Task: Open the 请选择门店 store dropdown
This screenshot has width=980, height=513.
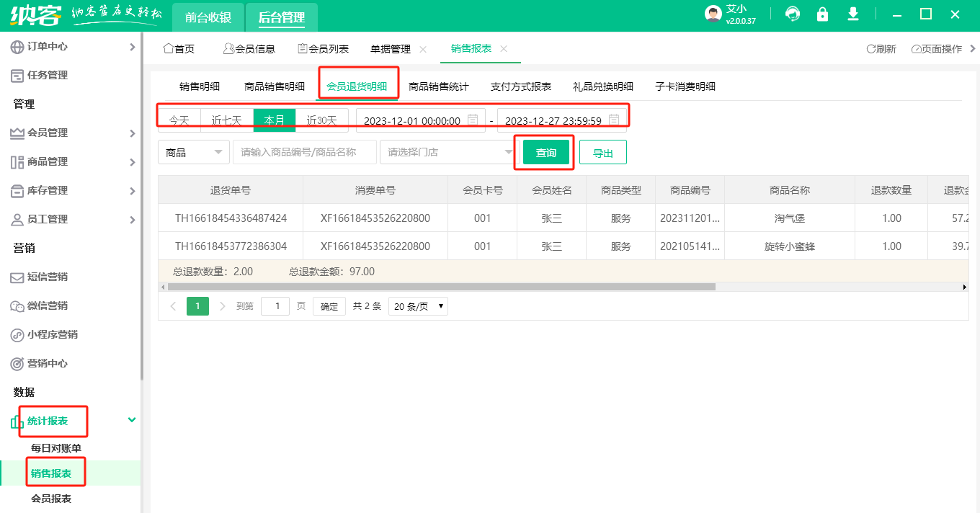Action: click(448, 153)
